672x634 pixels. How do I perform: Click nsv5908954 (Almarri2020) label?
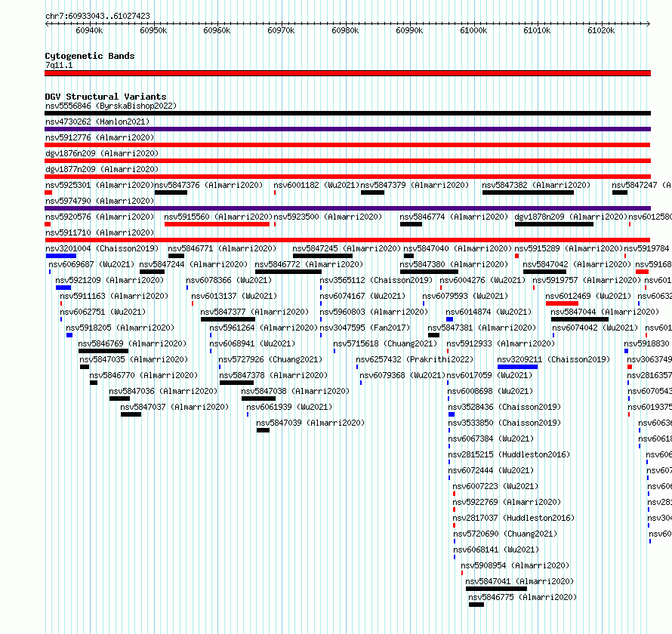coord(515,565)
